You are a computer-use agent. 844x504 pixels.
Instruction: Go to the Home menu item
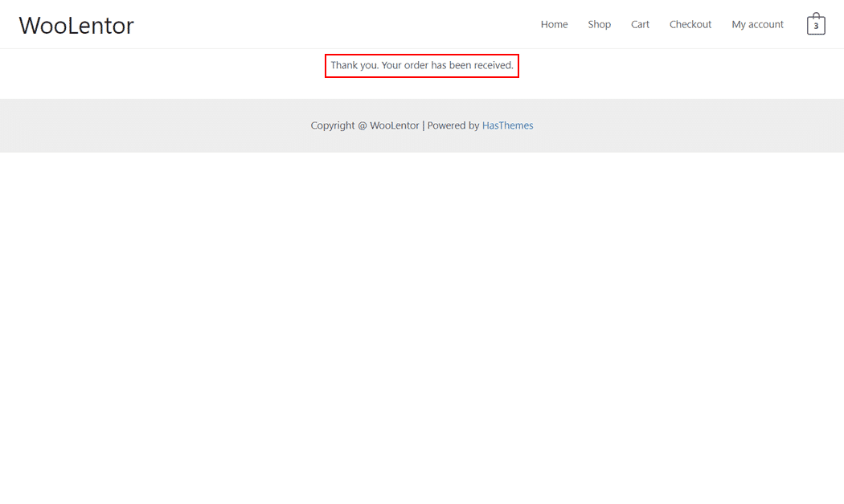pyautogui.click(x=554, y=24)
